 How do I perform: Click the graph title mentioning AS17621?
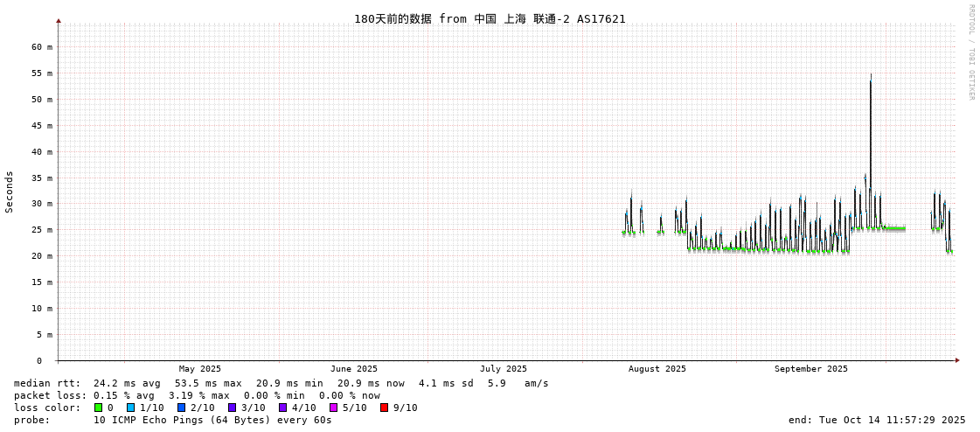click(490, 18)
